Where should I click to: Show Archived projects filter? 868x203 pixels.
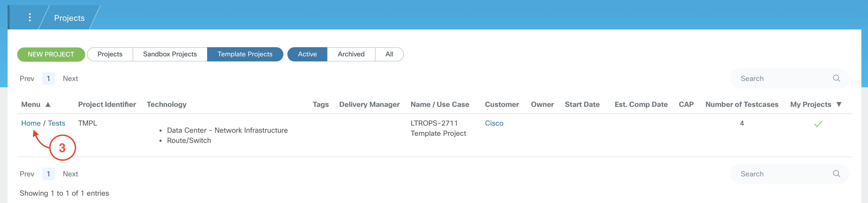click(351, 54)
